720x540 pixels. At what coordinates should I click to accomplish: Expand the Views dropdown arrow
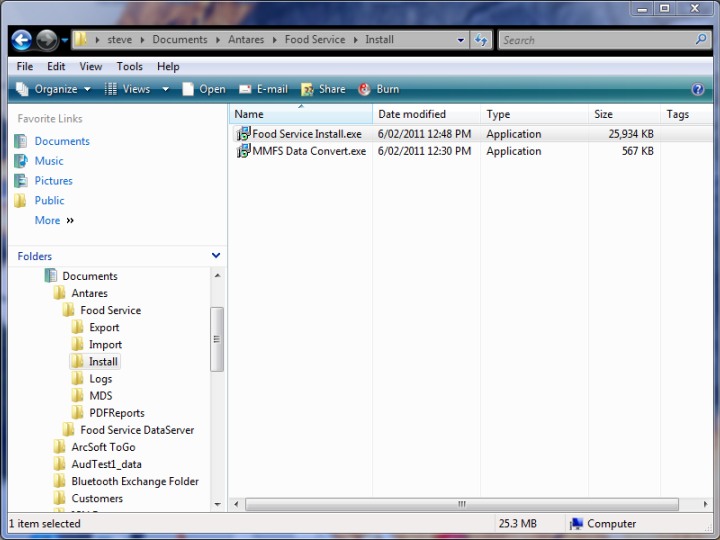click(x=165, y=89)
